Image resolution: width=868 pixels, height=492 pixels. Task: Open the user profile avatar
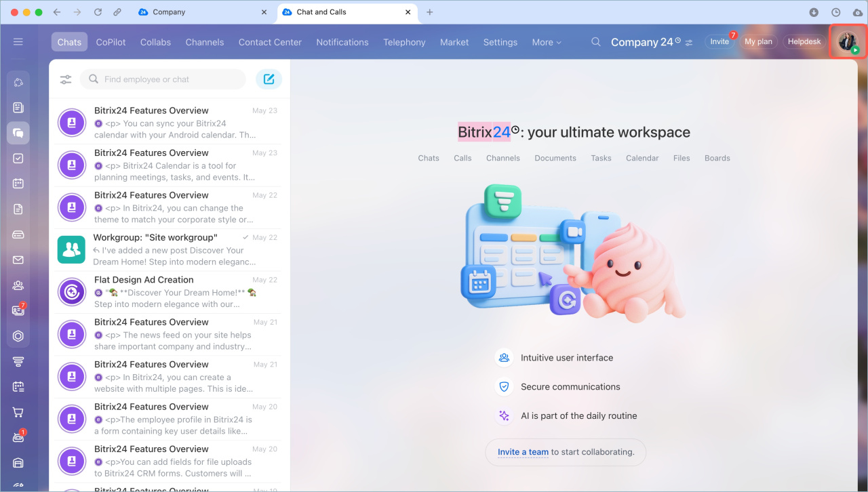pos(847,42)
